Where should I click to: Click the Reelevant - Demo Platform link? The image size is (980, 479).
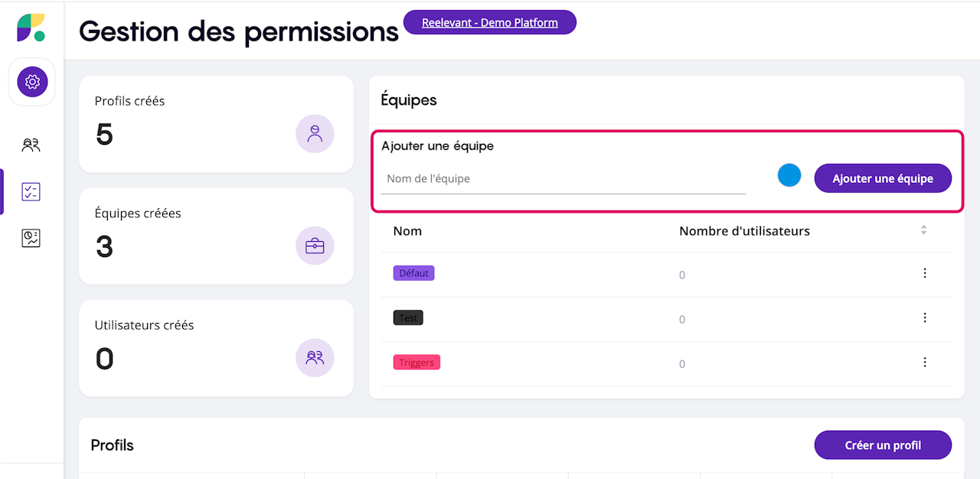(489, 22)
